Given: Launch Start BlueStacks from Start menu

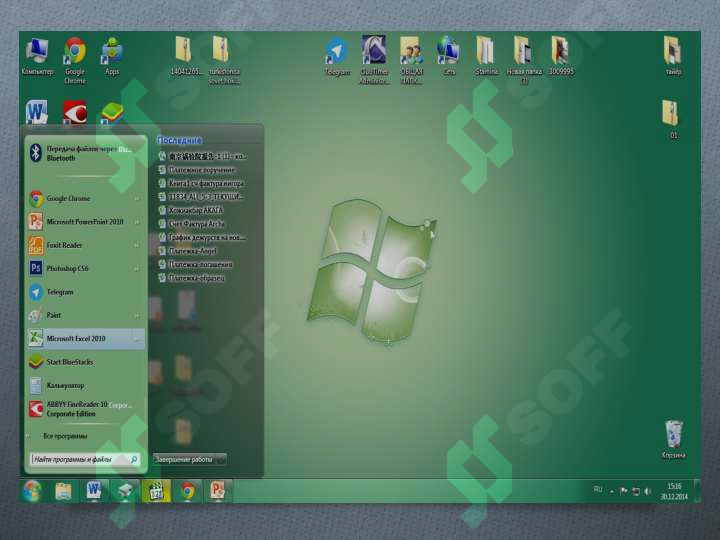Looking at the screenshot, I should click(85, 362).
